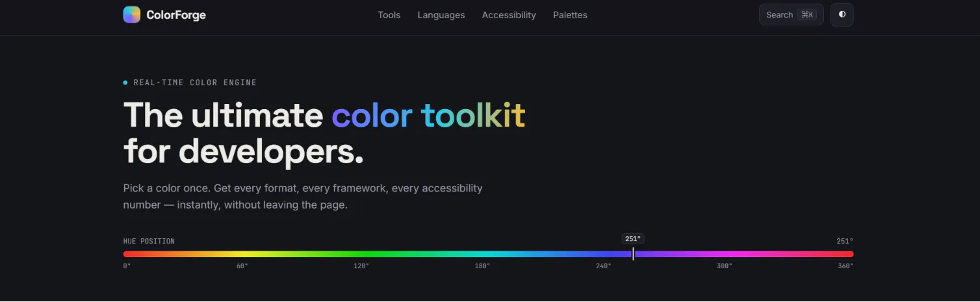Click the 180° tick label
980x302 pixels.
482,266
